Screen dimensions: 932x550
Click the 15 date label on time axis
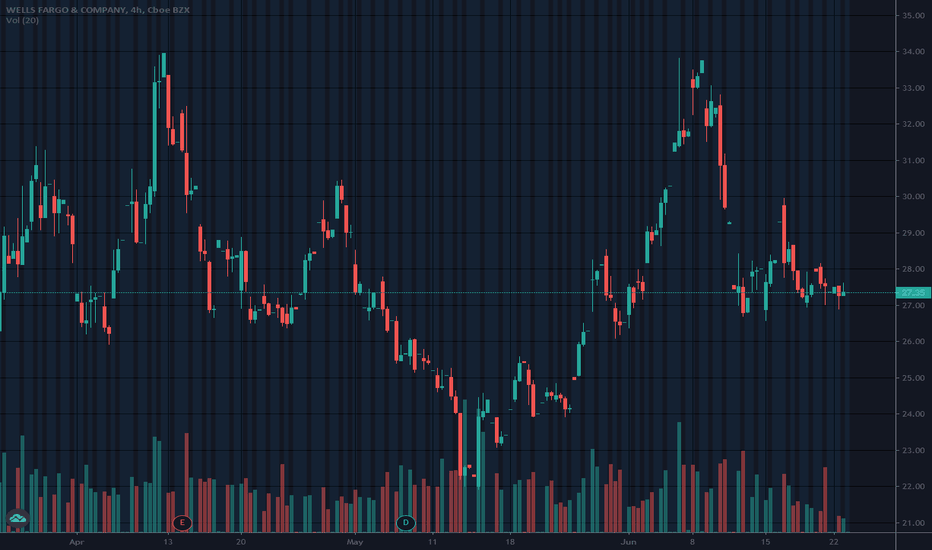pos(766,542)
